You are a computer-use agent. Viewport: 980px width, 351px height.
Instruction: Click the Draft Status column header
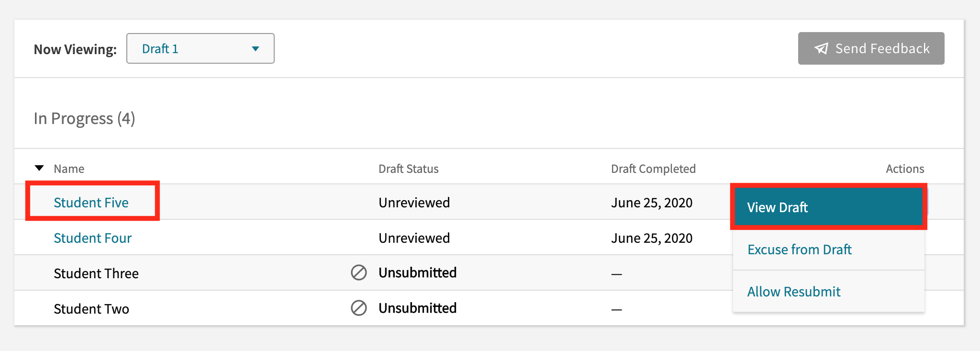[x=408, y=168]
